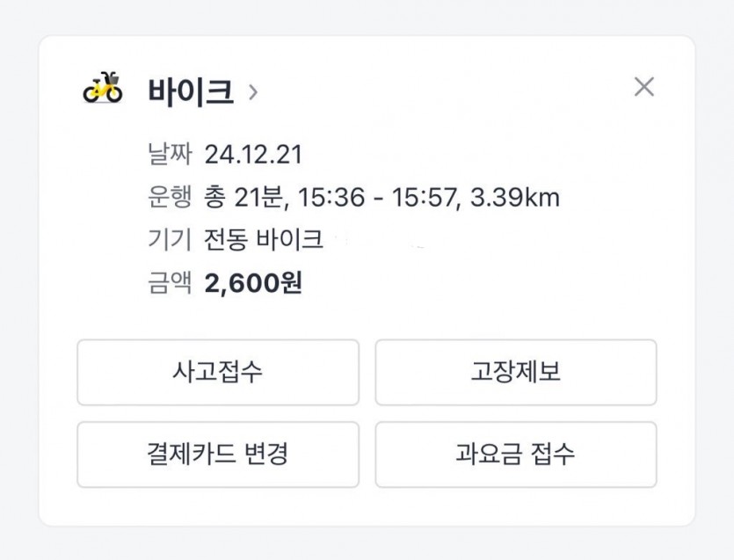Select the 2,600원 fare amount
The width and height of the screenshot is (734, 560).
(253, 283)
